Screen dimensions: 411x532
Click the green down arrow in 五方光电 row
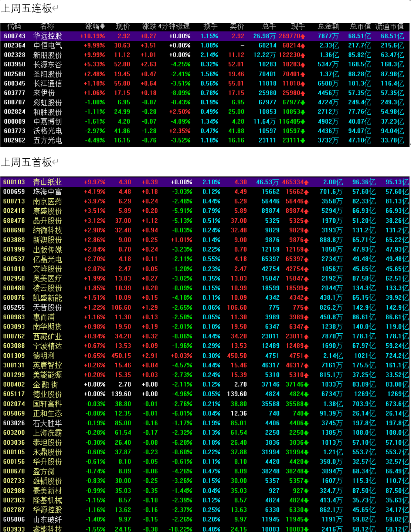pos(303,141)
